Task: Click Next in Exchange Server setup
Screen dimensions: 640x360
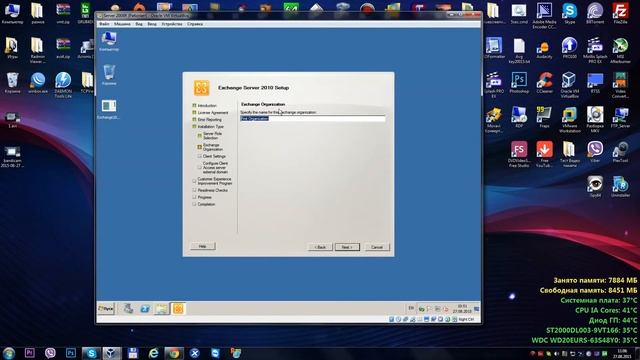Action: coord(347,247)
